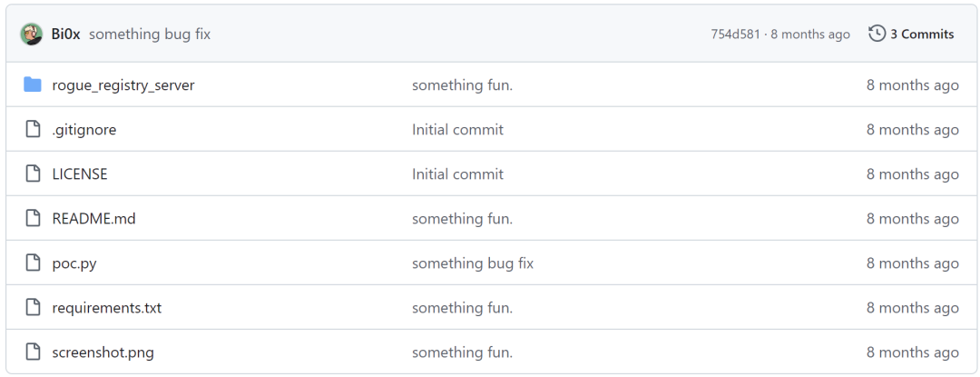Click the "Initial commit" message for LICENSE
Screen dimensions: 980x377
click(x=457, y=174)
